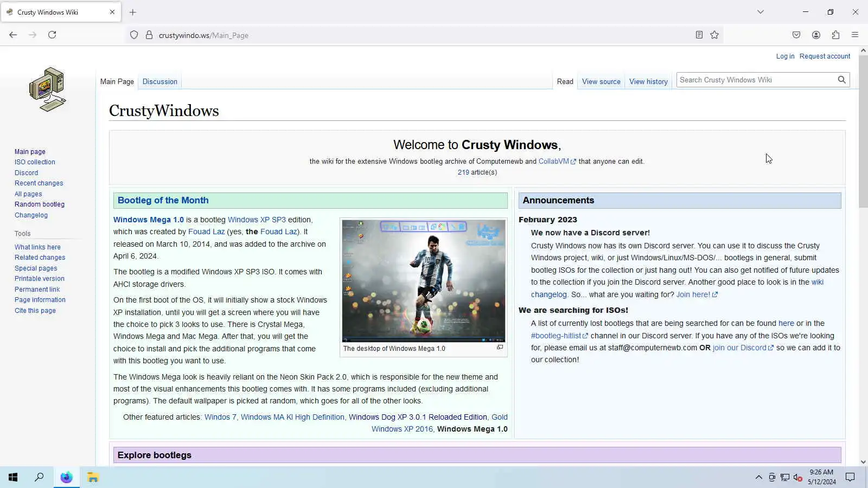868x488 pixels.
Task: Open a new browser tab
Action: [x=133, y=12]
